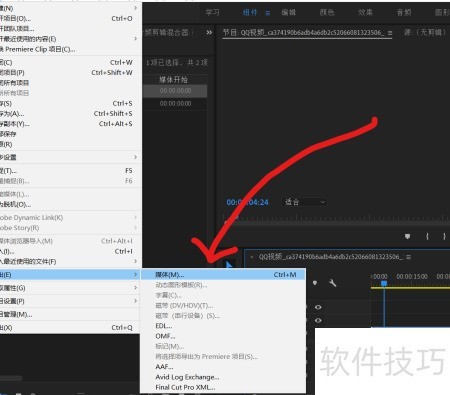Click the horizontal scrollbar under the File menu
Viewport: 450px width, 395px height.
coord(11,378)
